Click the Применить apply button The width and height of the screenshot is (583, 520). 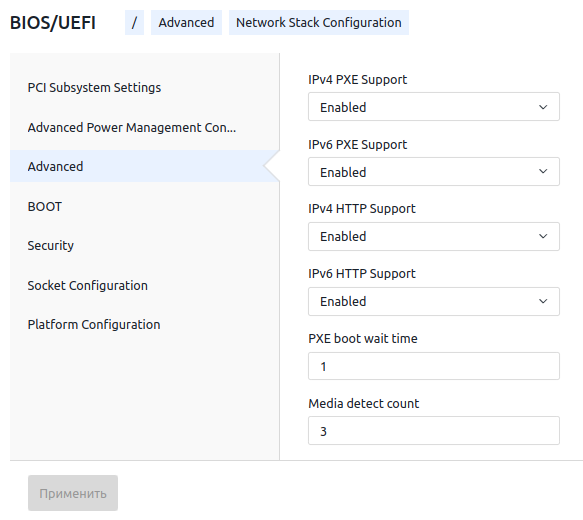[73, 493]
